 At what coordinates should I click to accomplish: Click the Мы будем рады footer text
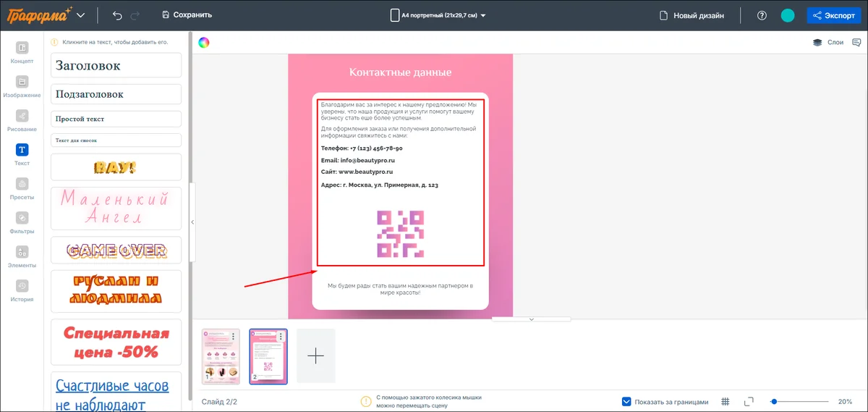coord(400,289)
